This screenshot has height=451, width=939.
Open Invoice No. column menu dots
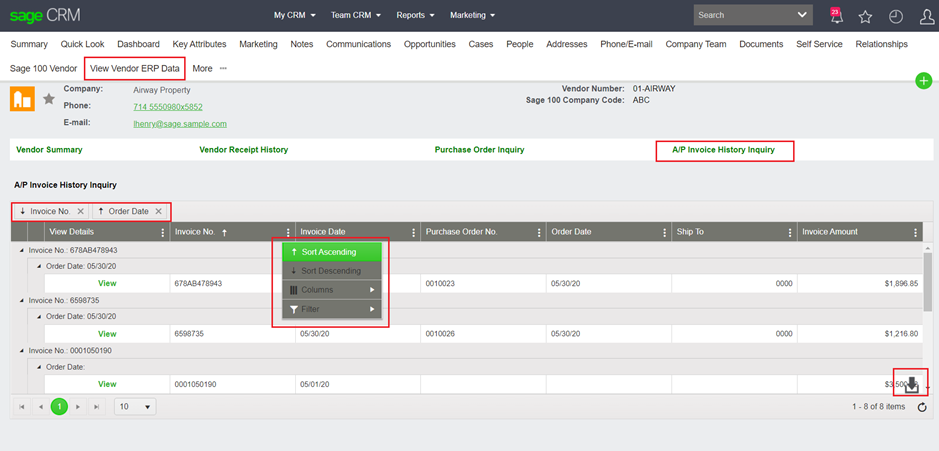(288, 232)
